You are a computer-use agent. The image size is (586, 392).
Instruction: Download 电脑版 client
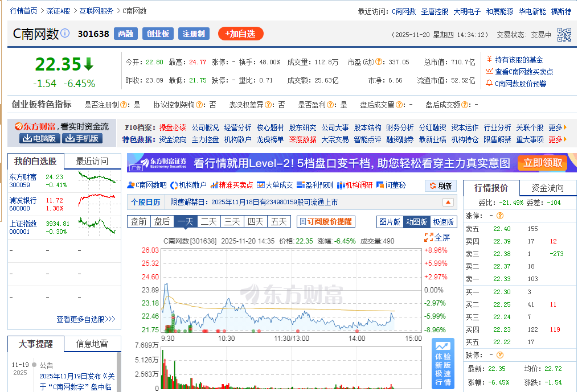pyautogui.click(x=40, y=138)
